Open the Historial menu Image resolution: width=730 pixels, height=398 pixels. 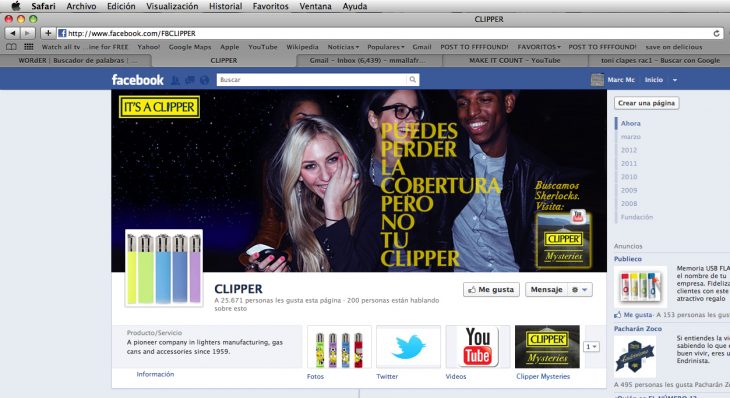[x=225, y=6]
